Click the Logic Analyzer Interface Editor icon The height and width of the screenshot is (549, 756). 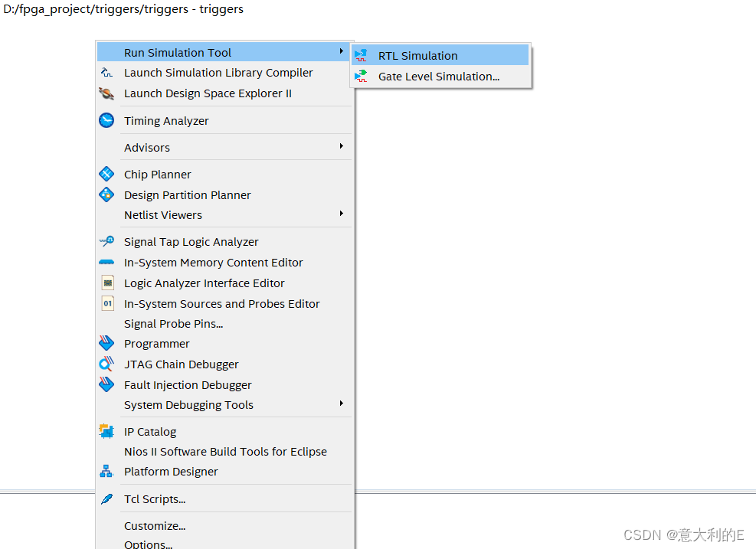(107, 283)
